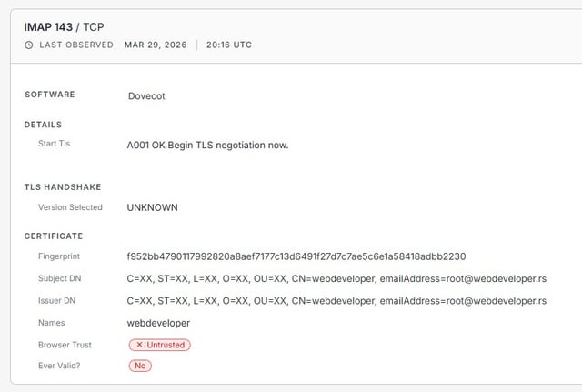Click the MAR 29, 2026 date
Screen dimensions: 582x392
click(x=156, y=45)
